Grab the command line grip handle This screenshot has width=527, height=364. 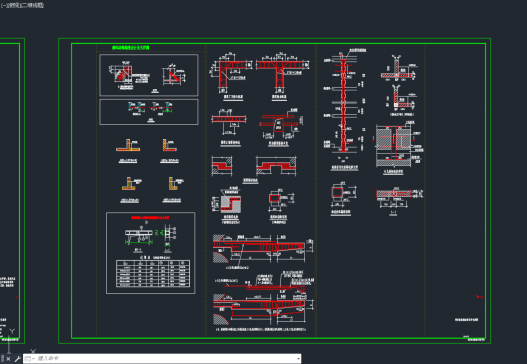pyautogui.click(x=2, y=359)
